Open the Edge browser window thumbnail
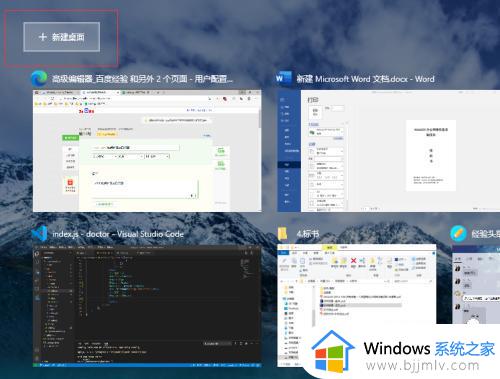 tap(147, 150)
